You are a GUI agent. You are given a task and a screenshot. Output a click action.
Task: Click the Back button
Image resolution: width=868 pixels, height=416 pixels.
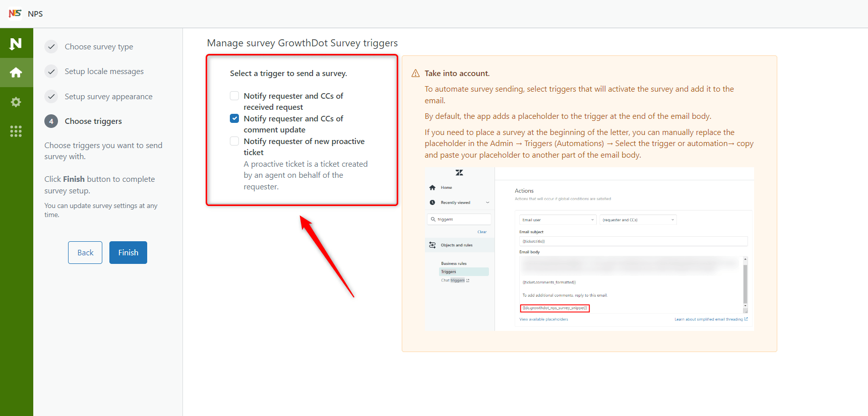coord(85,253)
